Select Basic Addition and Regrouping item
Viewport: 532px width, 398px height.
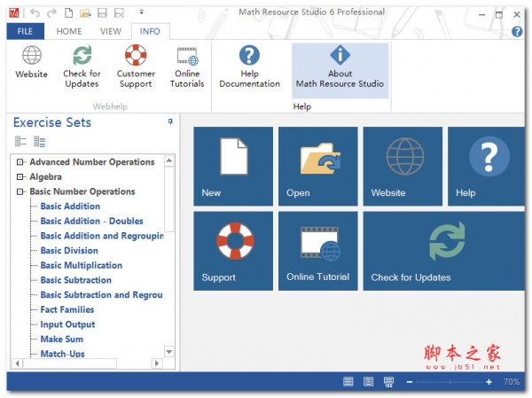tap(102, 236)
